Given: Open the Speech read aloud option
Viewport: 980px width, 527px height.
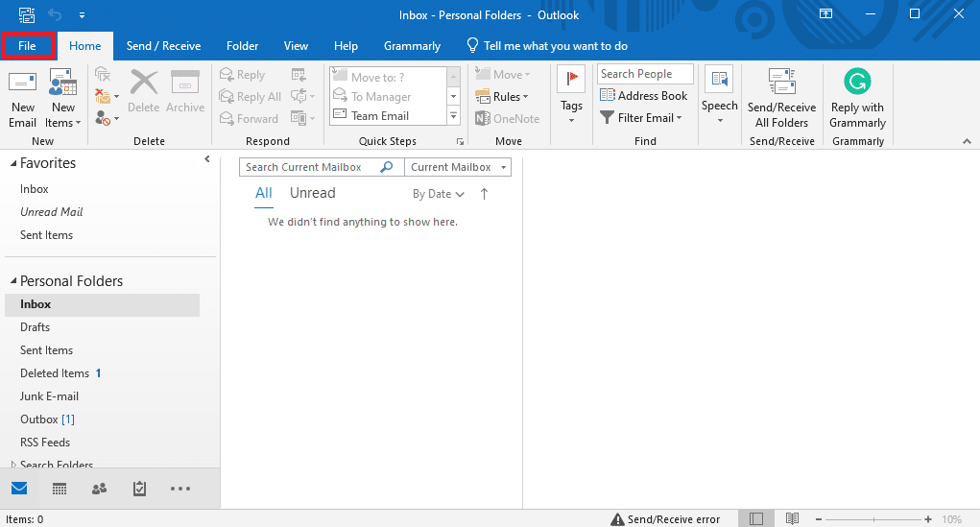Looking at the screenshot, I should point(719,95).
